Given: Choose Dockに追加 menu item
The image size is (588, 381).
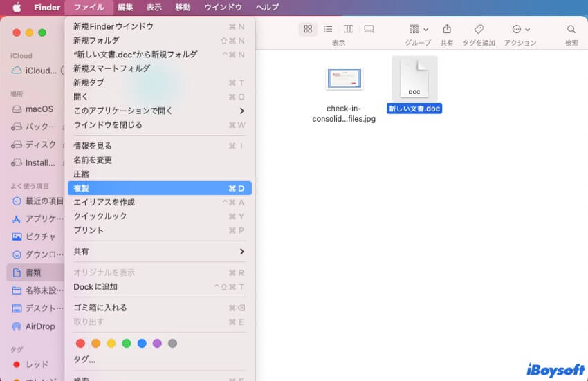Looking at the screenshot, I should (x=159, y=287).
